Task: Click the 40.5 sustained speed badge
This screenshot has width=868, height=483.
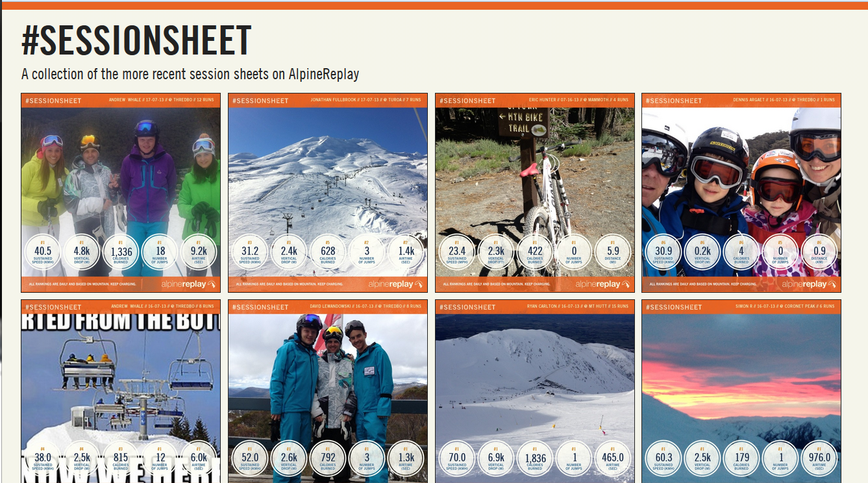Action: click(x=43, y=252)
